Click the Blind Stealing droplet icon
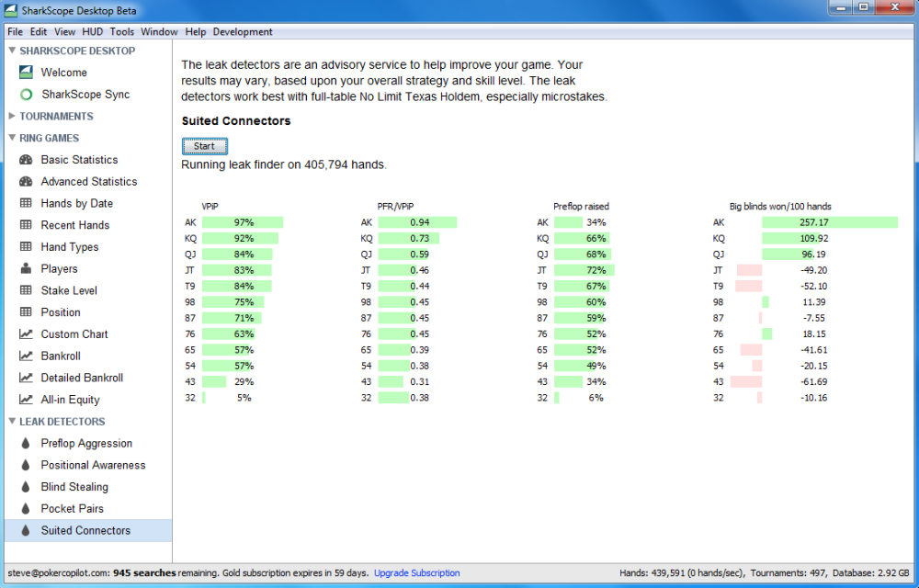Viewport: 919px width, 588px height. (x=26, y=487)
